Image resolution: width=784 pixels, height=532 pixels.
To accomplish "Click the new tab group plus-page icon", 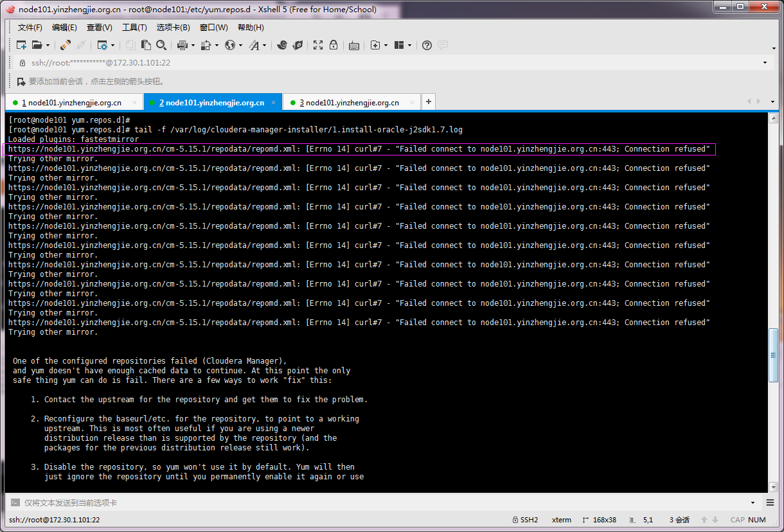I will point(375,45).
